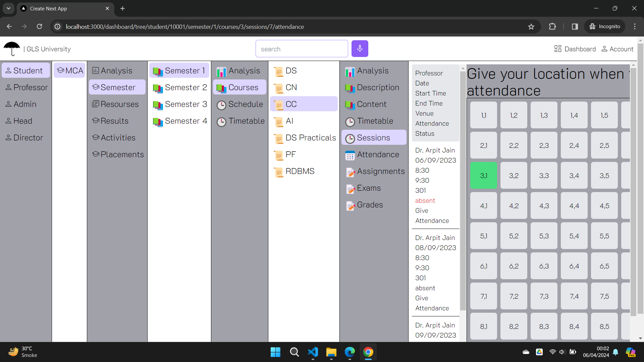Screen dimensions: 644x362
Task: Open the browser tab search dropdown arrow
Action: [8, 8]
